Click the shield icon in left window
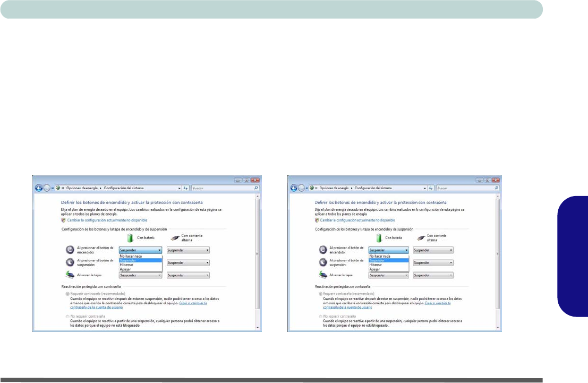 pyautogui.click(x=63, y=220)
